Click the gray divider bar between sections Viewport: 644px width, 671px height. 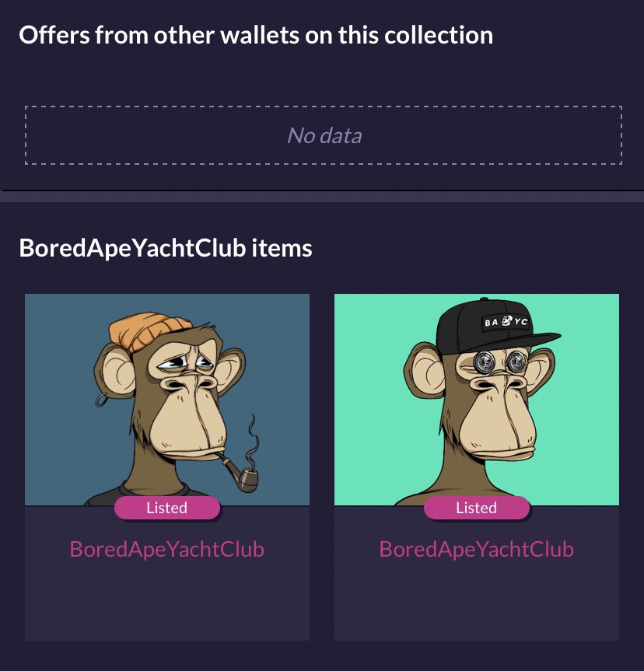pos(322,197)
